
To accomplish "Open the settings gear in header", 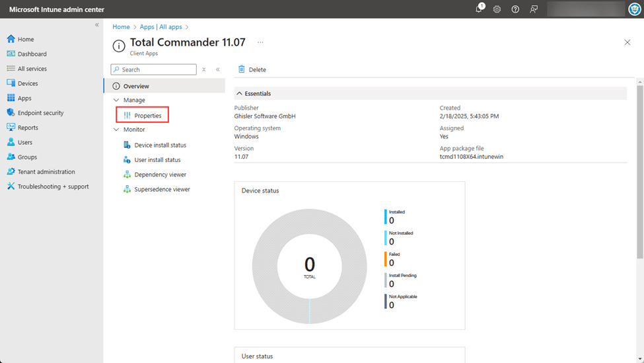I will [497, 9].
